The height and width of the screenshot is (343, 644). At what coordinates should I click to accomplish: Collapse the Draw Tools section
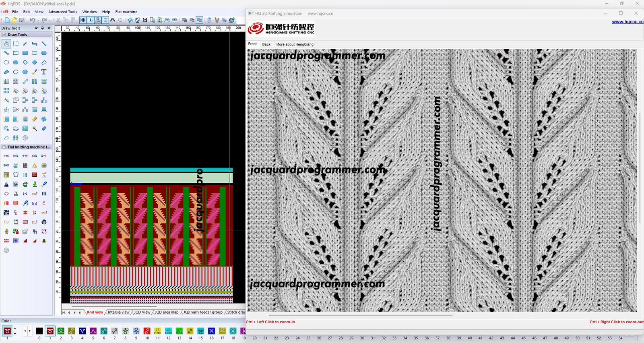tap(4, 35)
